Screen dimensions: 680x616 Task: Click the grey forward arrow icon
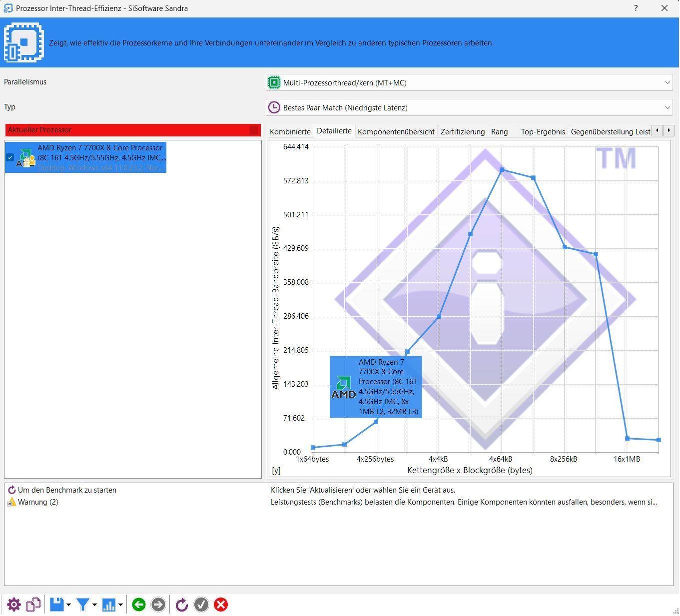tap(158, 605)
